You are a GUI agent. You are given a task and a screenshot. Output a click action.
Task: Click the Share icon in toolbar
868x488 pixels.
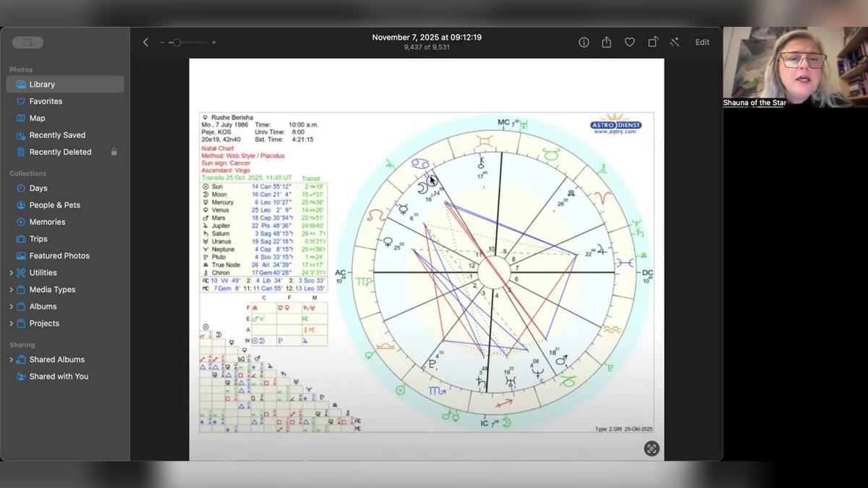point(606,43)
